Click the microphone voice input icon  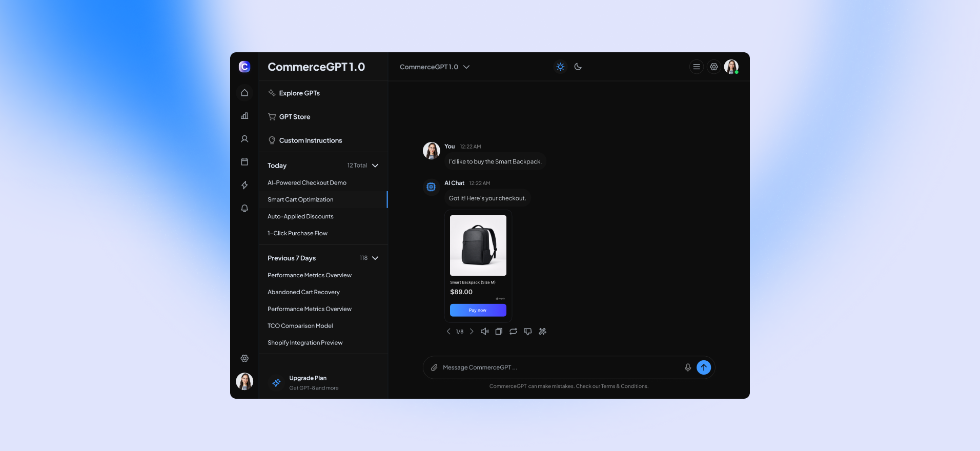688,367
